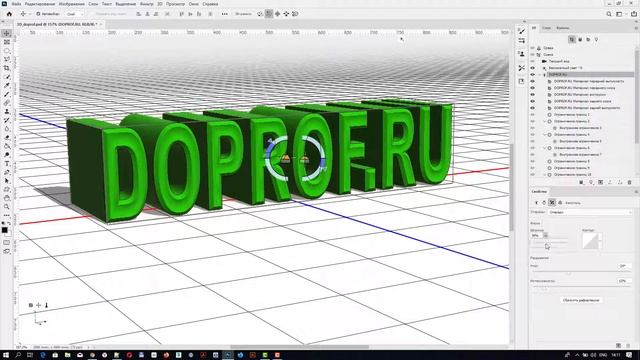
Task: Click the Контур thumbnail preview
Action: coord(590,241)
